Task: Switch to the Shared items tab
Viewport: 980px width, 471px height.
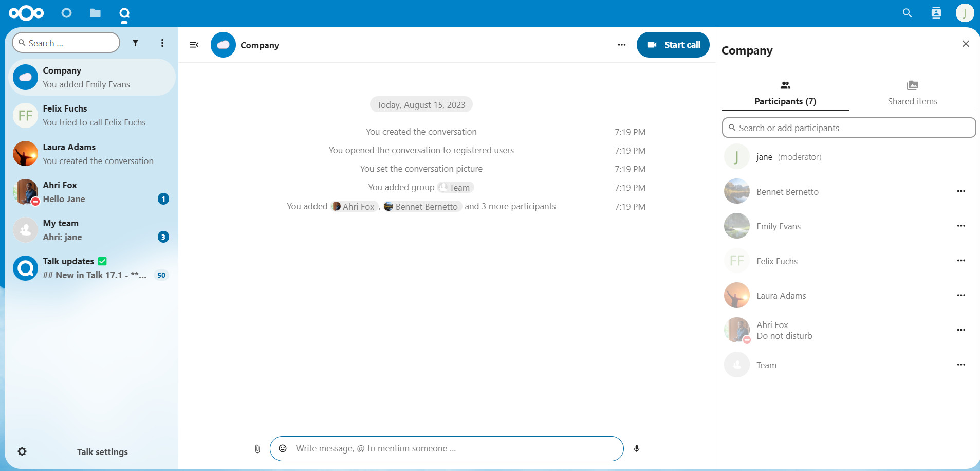Action: click(x=912, y=94)
